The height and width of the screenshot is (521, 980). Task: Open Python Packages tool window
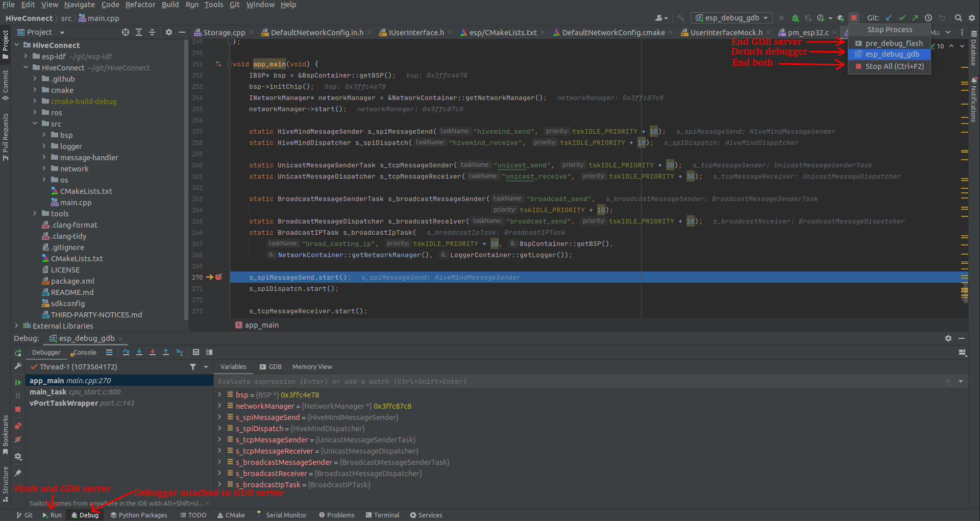[138, 515]
